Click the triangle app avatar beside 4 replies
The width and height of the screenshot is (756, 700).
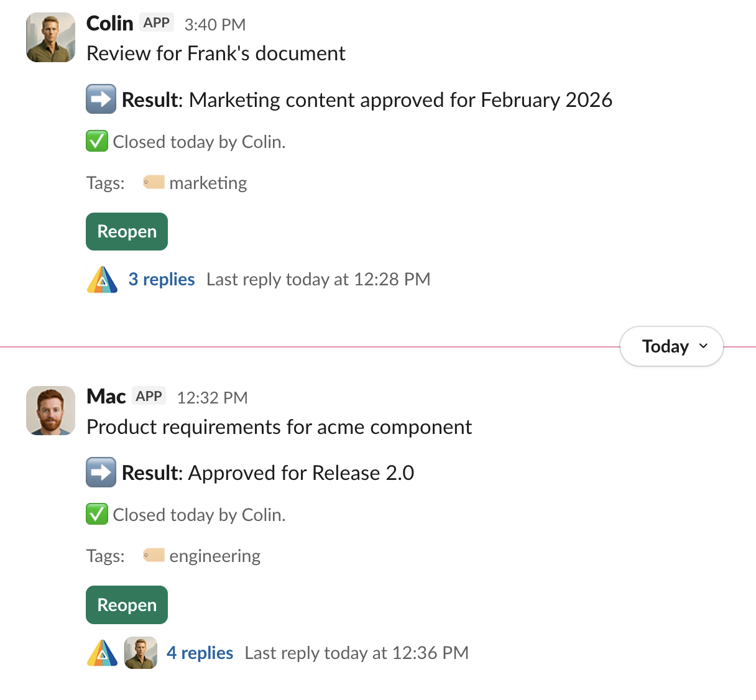pyautogui.click(x=103, y=653)
